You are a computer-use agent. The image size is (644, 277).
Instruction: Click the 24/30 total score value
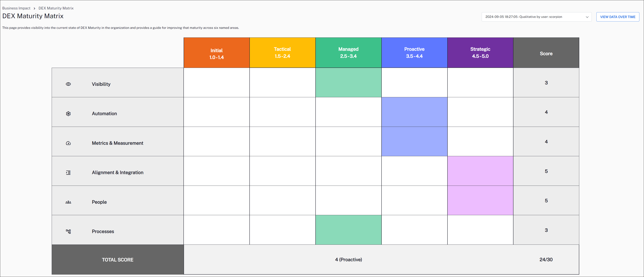(x=546, y=259)
